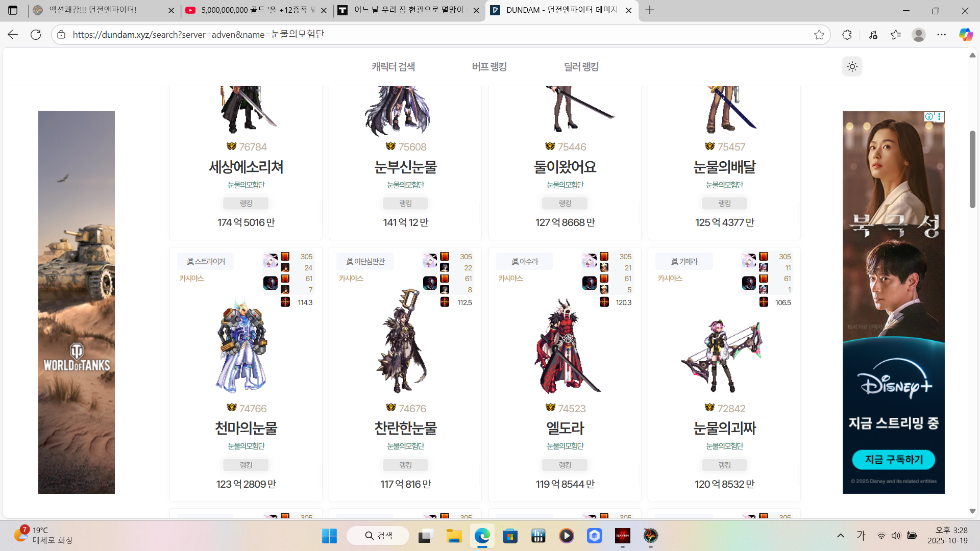Open the Copilot icon in the browser toolbar
980x551 pixels.
965,35
